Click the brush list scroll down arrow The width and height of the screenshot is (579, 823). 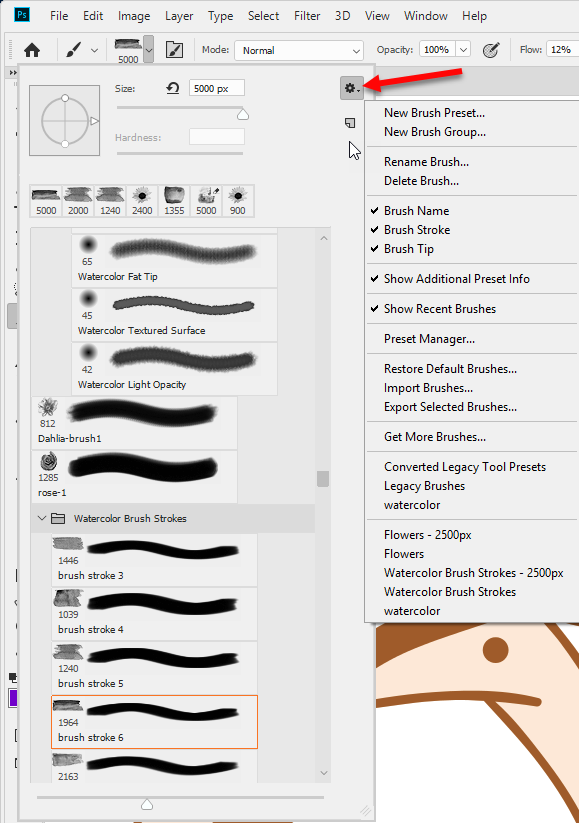click(x=324, y=773)
